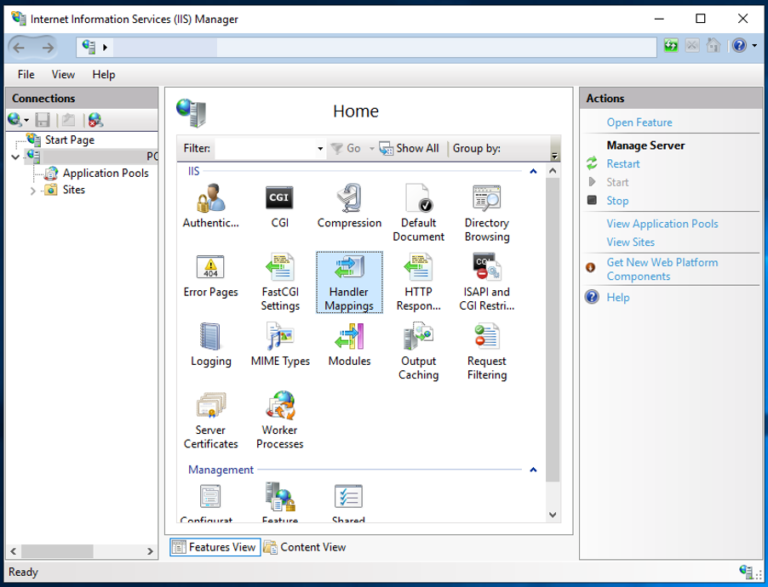The height and width of the screenshot is (587, 768).
Task: Open the Go button dropdown arrow
Action: coord(371,148)
